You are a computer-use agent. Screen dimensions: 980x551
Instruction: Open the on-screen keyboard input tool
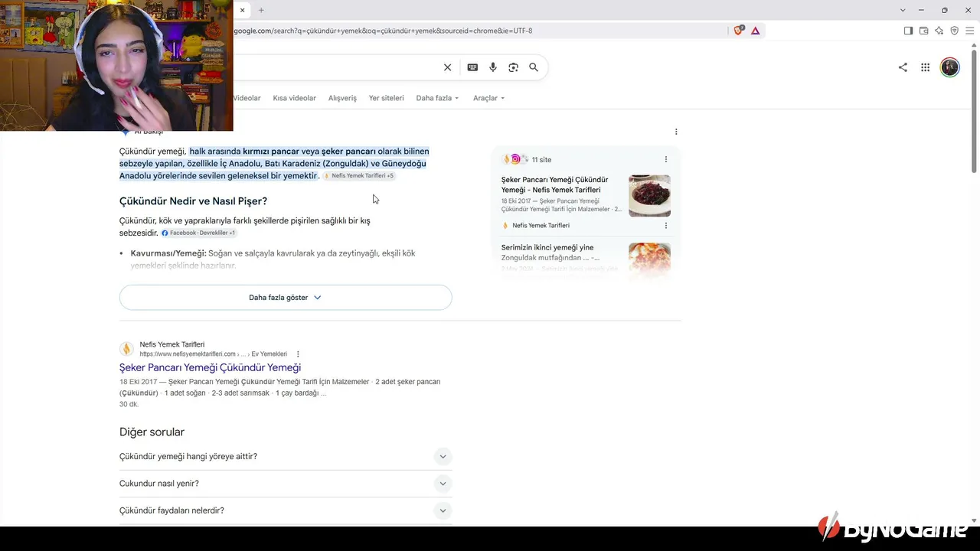472,67
